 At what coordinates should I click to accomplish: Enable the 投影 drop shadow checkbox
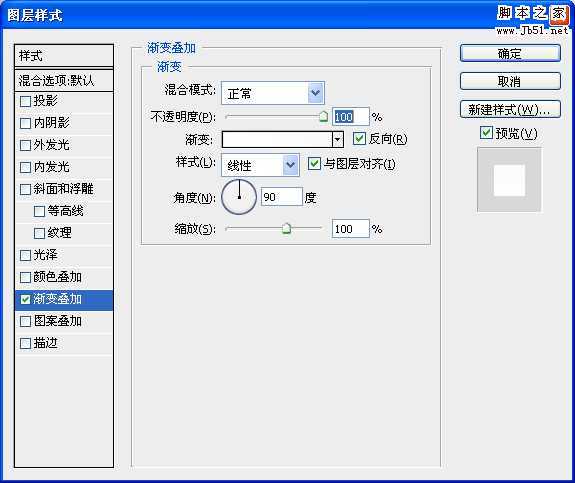[x=25, y=101]
